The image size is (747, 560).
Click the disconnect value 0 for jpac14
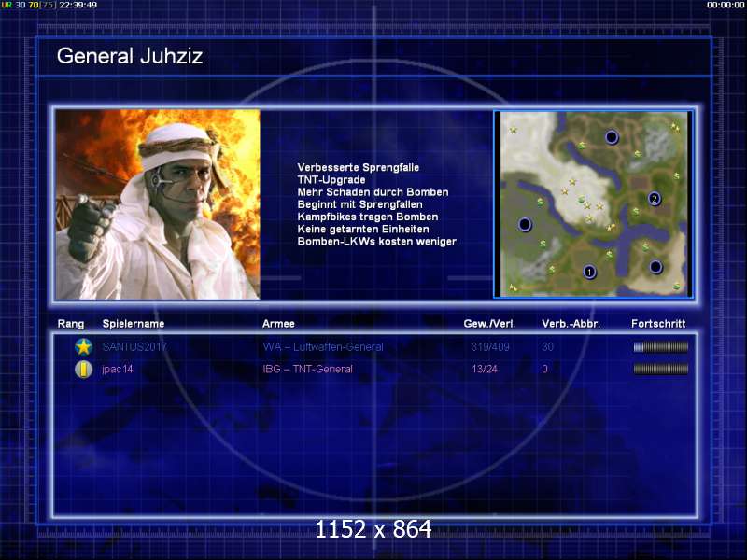coord(544,369)
